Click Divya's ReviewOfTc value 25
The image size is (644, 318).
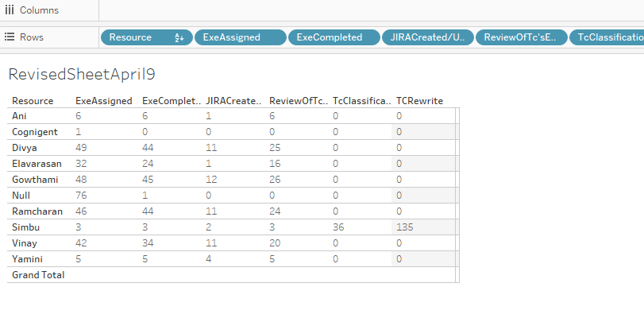[x=275, y=148]
